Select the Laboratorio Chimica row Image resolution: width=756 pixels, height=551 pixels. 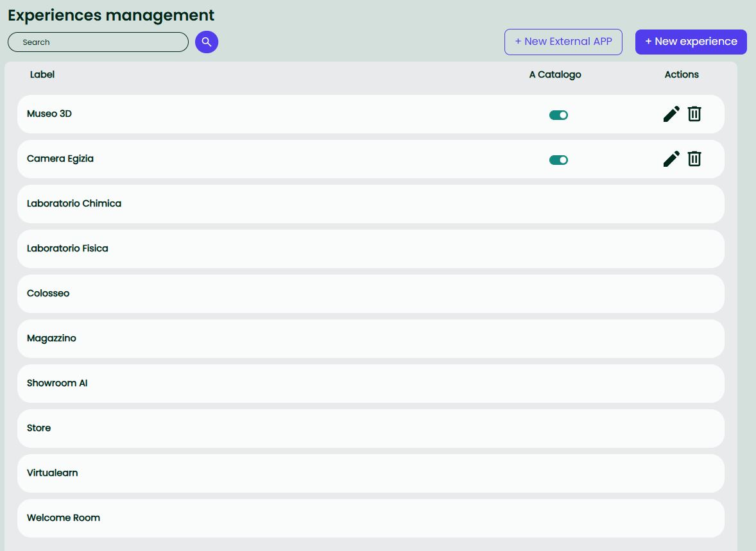[74, 204]
